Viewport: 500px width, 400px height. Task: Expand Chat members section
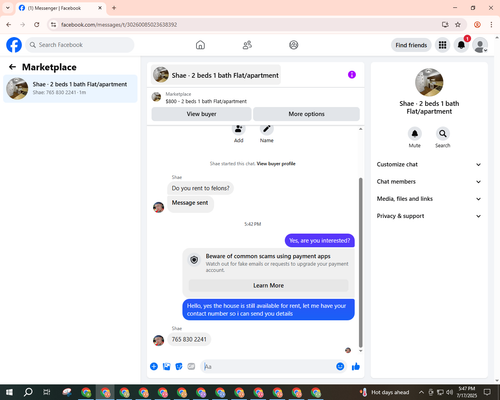pos(429,182)
